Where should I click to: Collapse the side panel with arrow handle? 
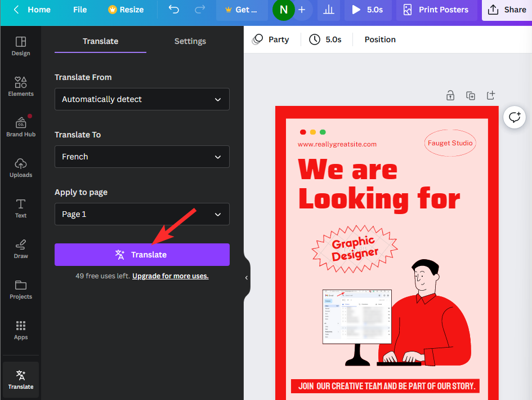click(x=246, y=278)
